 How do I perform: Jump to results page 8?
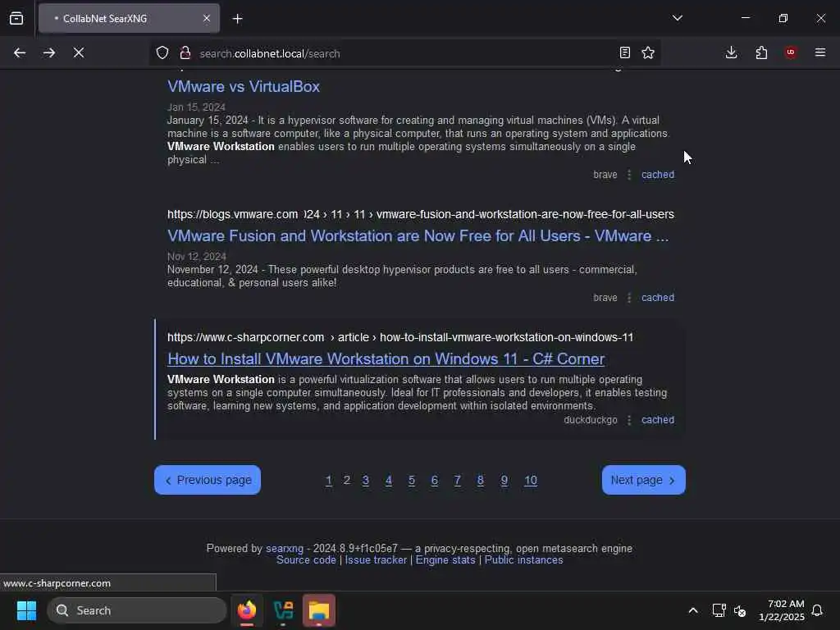tap(481, 480)
